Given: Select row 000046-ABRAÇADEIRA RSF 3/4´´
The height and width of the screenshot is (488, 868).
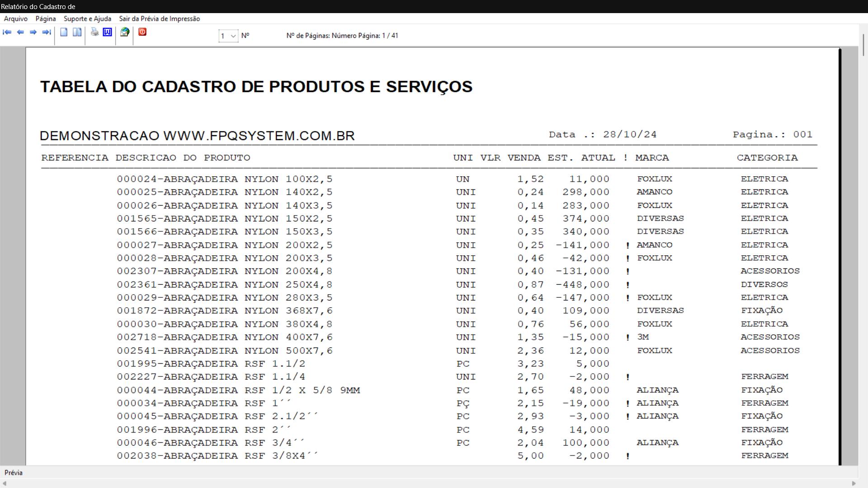Looking at the screenshot, I should [x=450, y=443].
